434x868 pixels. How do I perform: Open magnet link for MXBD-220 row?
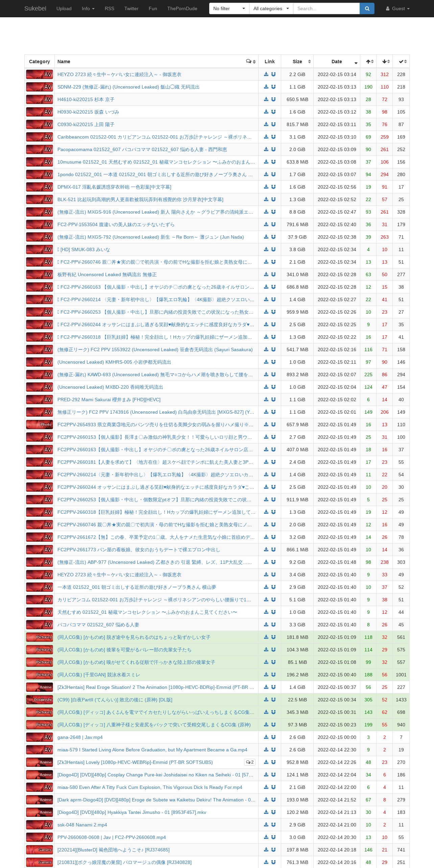point(273,387)
